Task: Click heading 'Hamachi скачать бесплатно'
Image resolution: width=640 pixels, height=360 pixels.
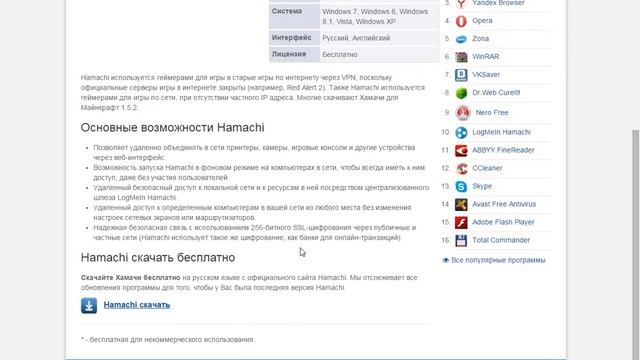Action: (x=158, y=258)
